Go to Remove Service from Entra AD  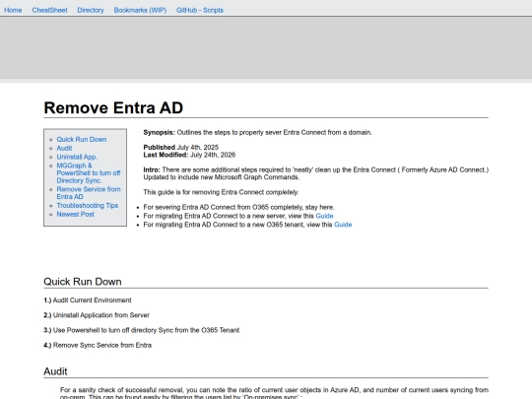click(x=89, y=193)
